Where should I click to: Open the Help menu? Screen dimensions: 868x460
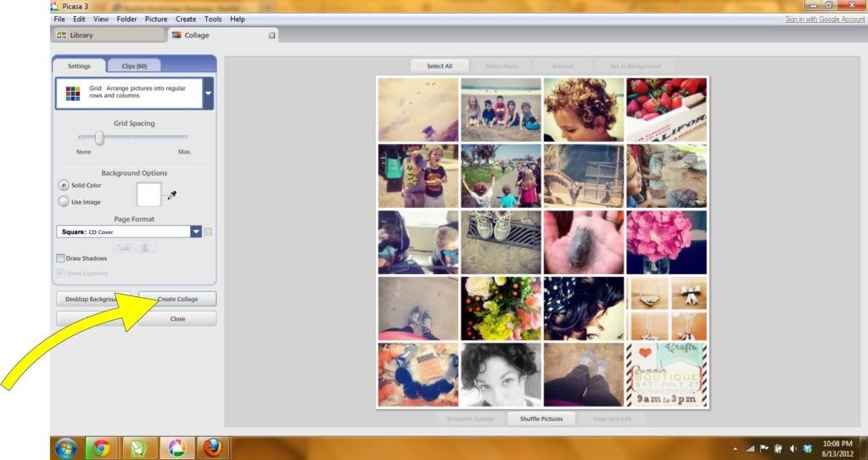click(238, 19)
